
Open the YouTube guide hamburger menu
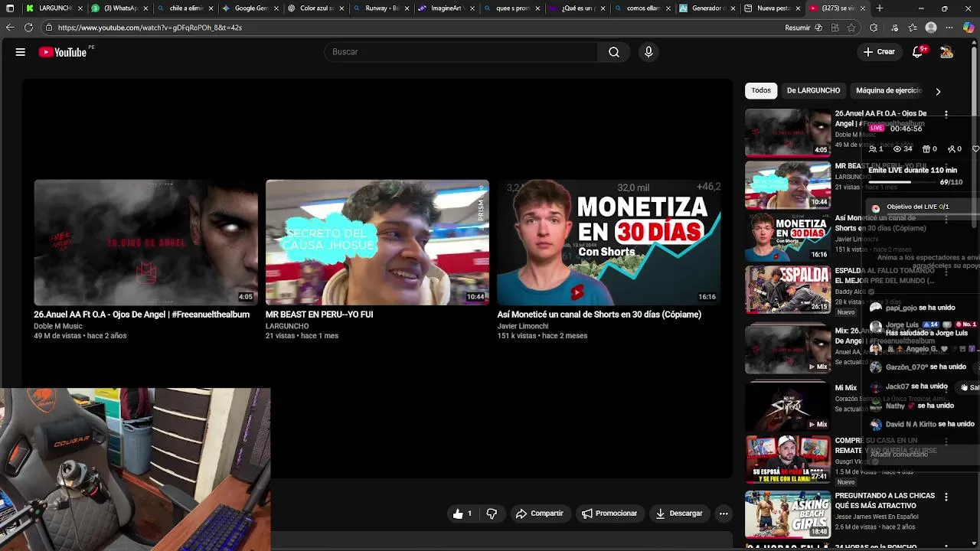(21, 52)
